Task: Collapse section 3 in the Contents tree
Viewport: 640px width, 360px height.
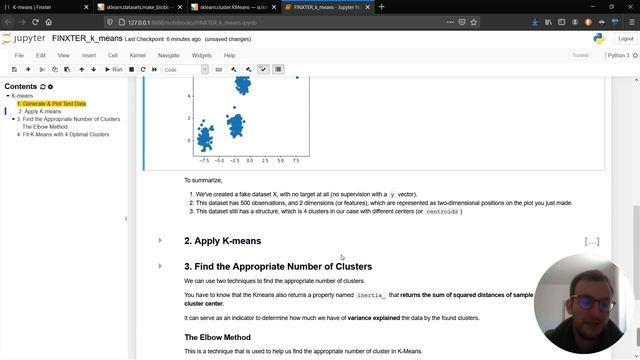Action: [x=13, y=119]
